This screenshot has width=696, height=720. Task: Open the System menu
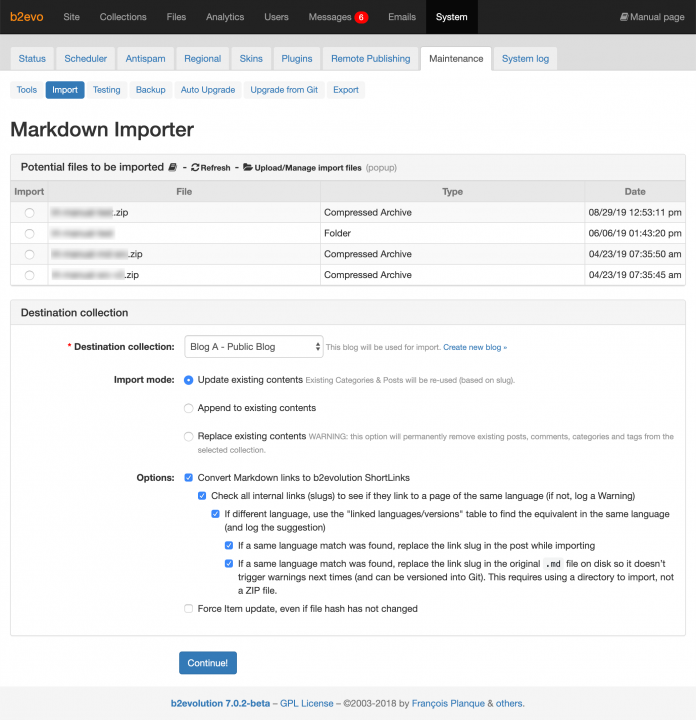click(452, 17)
